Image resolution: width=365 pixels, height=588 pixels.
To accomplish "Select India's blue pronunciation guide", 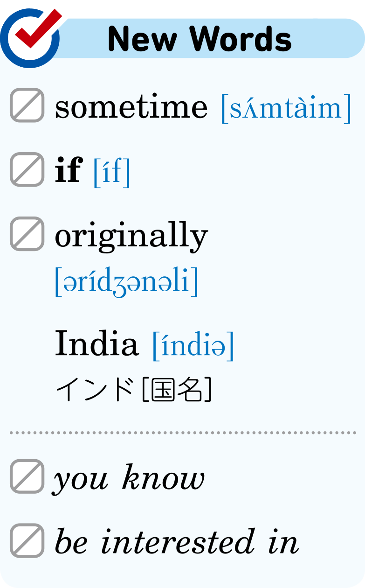I will pos(193,346).
